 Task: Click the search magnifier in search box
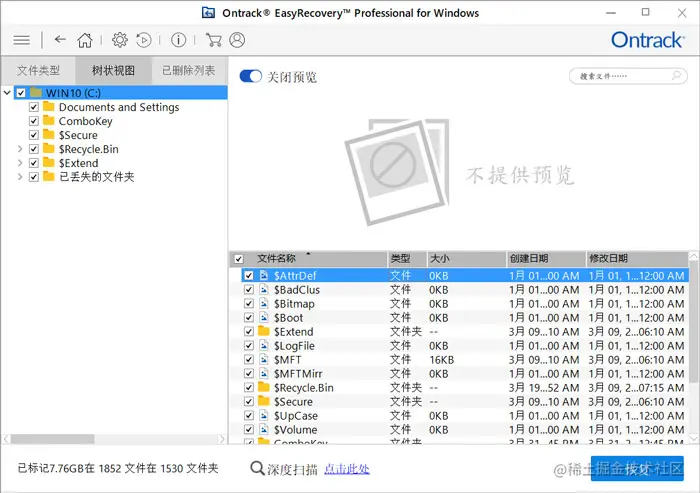pyautogui.click(x=676, y=75)
